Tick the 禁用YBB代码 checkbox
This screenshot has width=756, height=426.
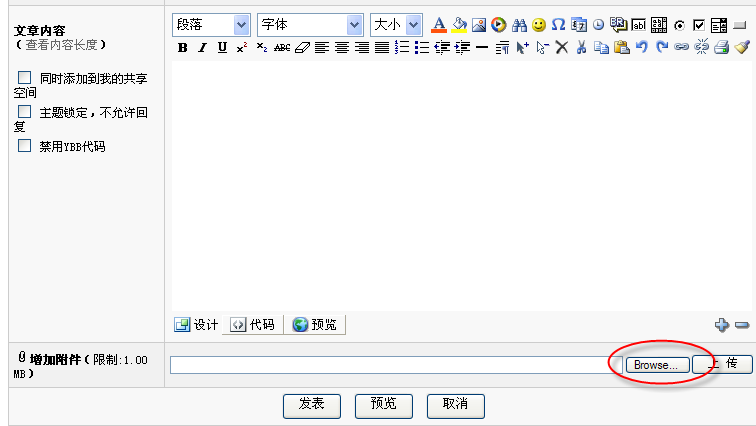tap(25, 146)
